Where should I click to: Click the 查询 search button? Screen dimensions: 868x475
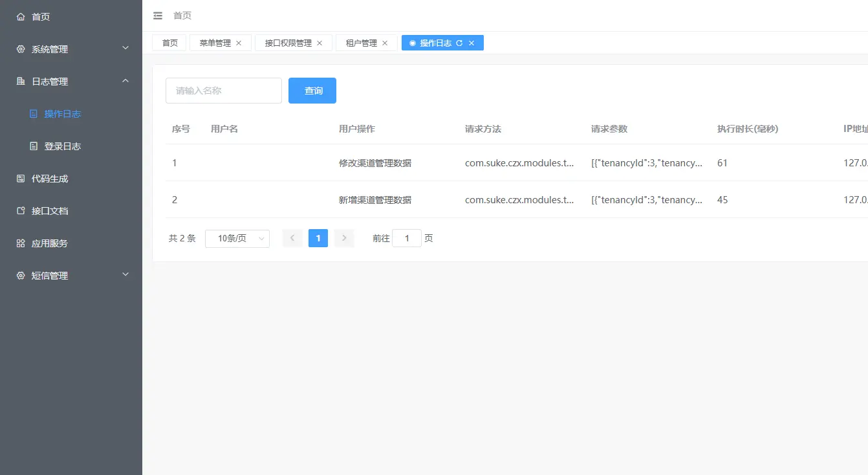312,91
